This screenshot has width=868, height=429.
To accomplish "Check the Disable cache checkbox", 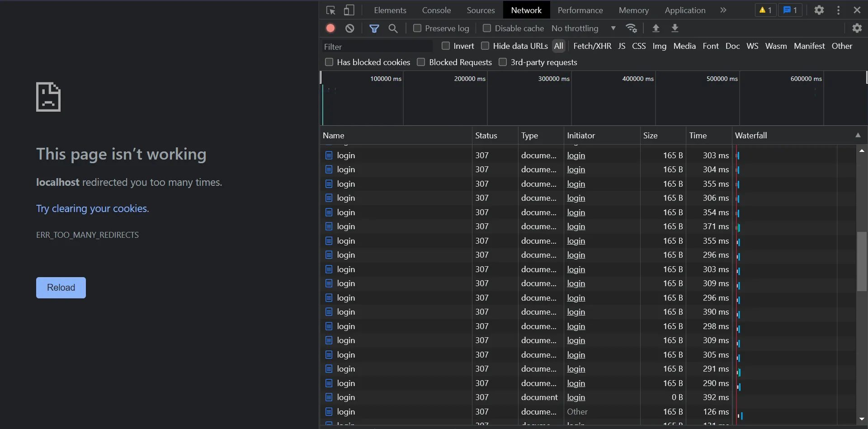I will click(x=487, y=28).
